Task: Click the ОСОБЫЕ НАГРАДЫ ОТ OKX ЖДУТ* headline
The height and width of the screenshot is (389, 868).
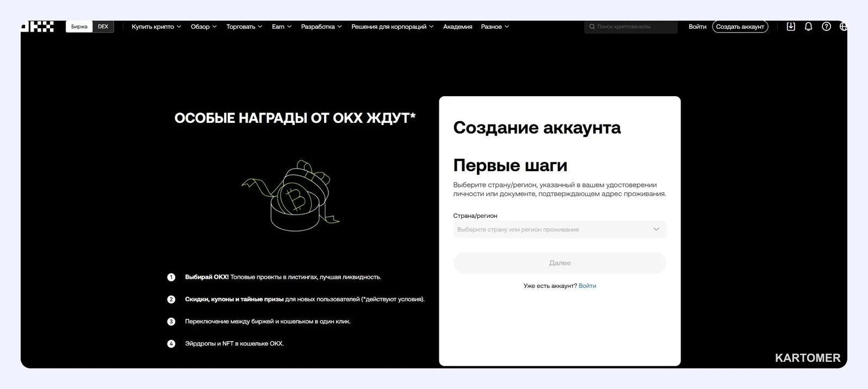Action: coord(295,118)
